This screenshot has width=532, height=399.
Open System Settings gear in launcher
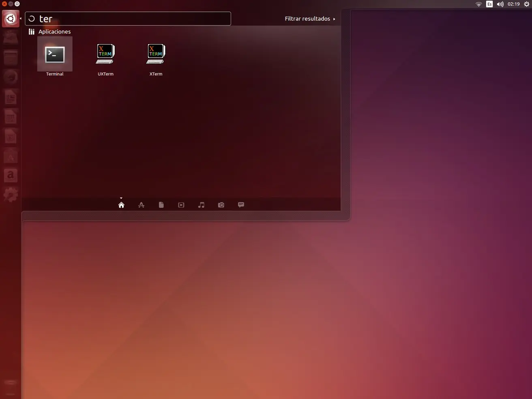point(11,195)
